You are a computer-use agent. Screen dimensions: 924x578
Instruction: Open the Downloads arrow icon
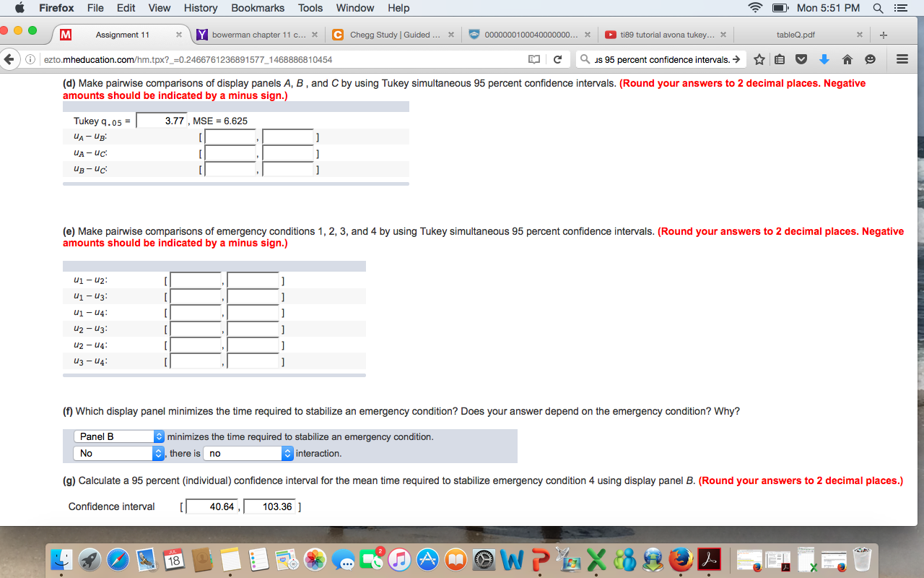click(824, 59)
